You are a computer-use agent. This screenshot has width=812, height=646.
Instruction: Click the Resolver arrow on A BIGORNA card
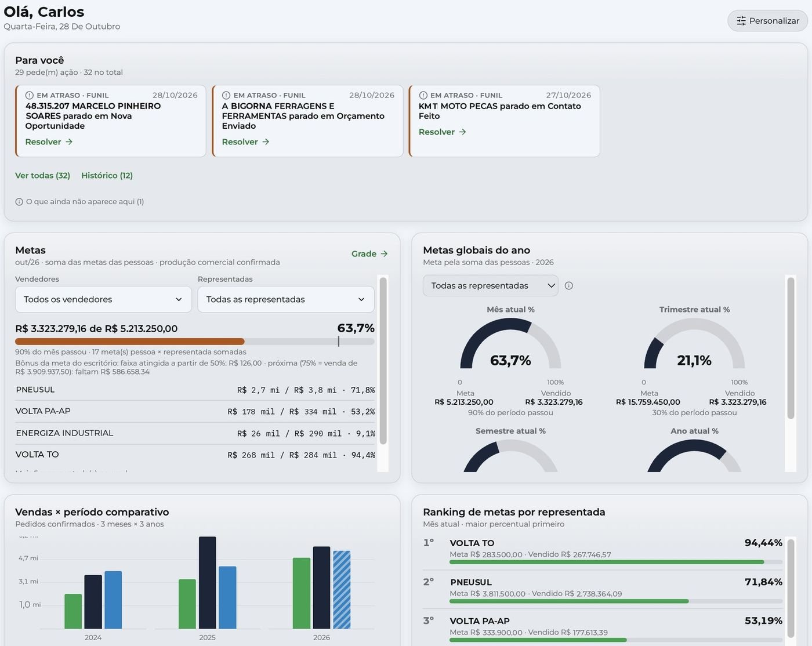pyautogui.click(x=266, y=141)
